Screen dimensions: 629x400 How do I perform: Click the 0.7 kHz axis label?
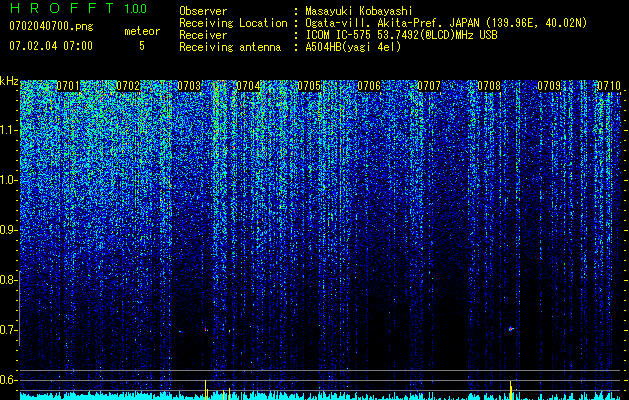coord(9,330)
